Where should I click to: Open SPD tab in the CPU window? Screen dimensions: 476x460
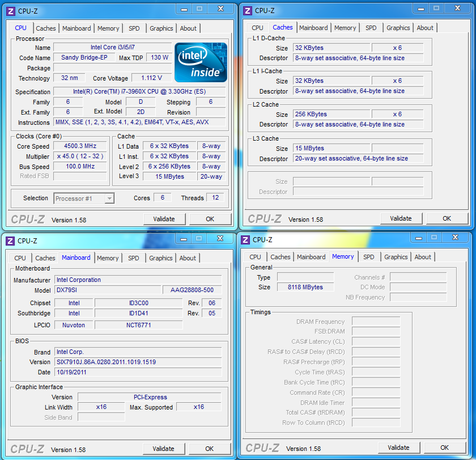(x=134, y=28)
